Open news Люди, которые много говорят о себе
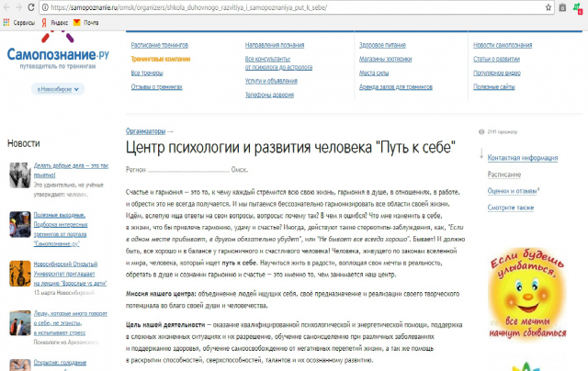This screenshot has width=588, height=371. (71, 322)
